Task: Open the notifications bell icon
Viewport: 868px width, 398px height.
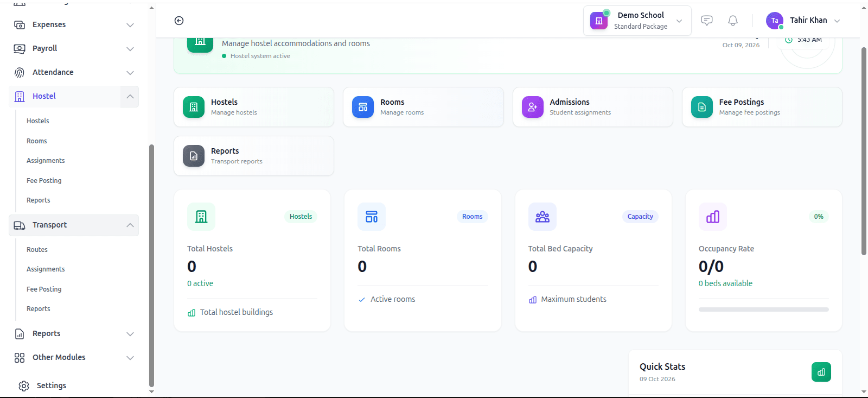Action: (733, 21)
